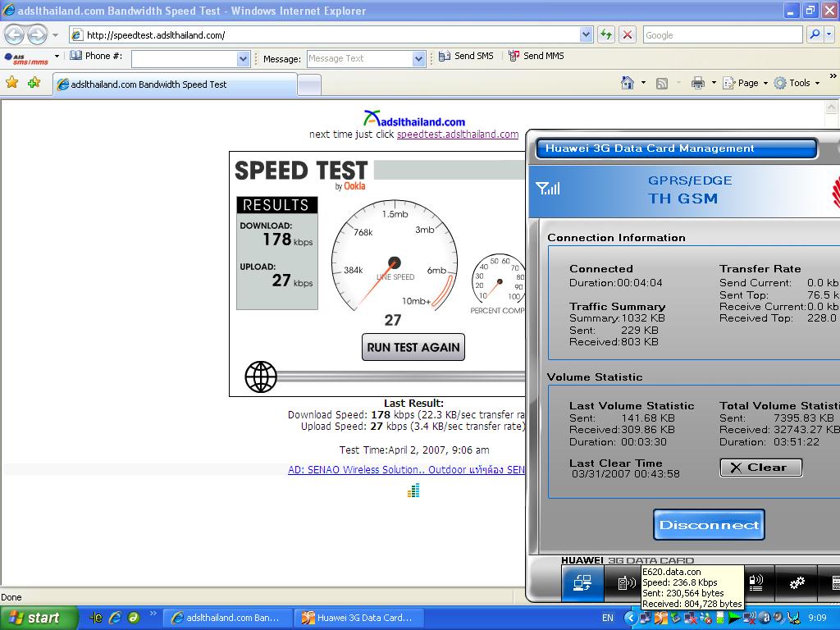Select the adslthailand.com Bandwidth Speed Test tab
The height and width of the screenshot is (630, 840).
pos(175,84)
